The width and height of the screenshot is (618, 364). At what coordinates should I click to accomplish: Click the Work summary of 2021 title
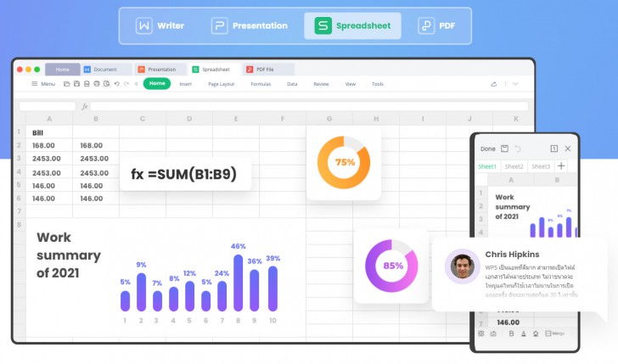[x=69, y=255]
